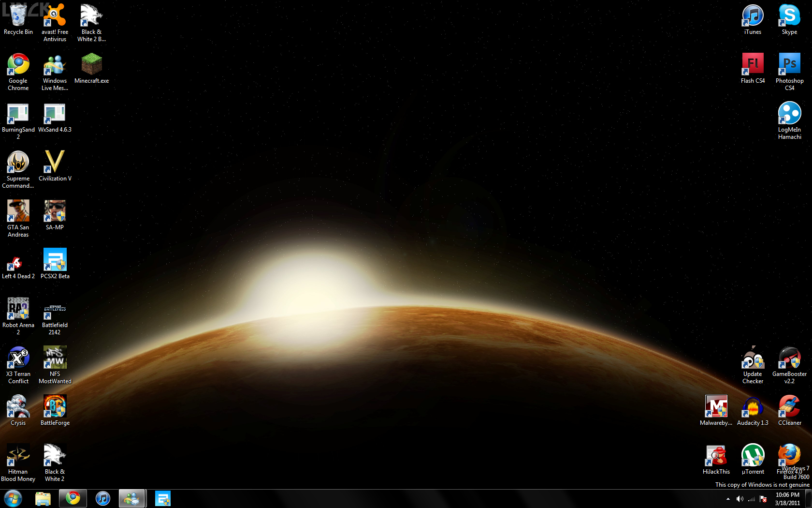
Task: Switch to Chrome in the taskbar
Action: (73, 498)
